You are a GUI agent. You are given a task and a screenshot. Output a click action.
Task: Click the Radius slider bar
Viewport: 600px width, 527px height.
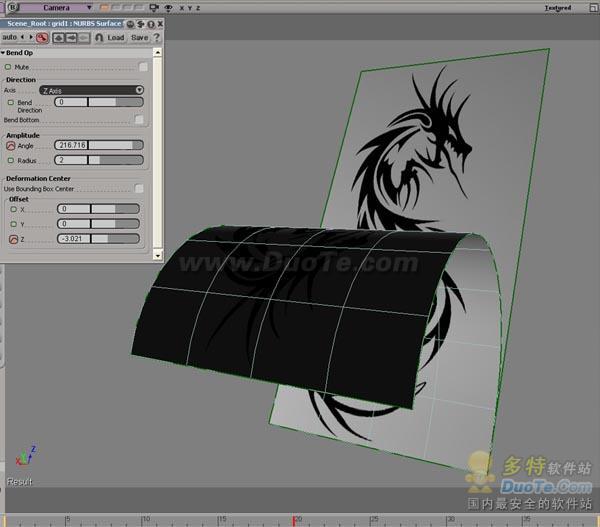pos(117,160)
